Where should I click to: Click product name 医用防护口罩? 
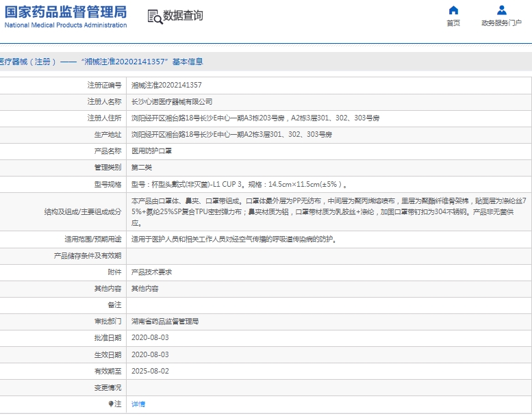pyautogui.click(x=151, y=151)
